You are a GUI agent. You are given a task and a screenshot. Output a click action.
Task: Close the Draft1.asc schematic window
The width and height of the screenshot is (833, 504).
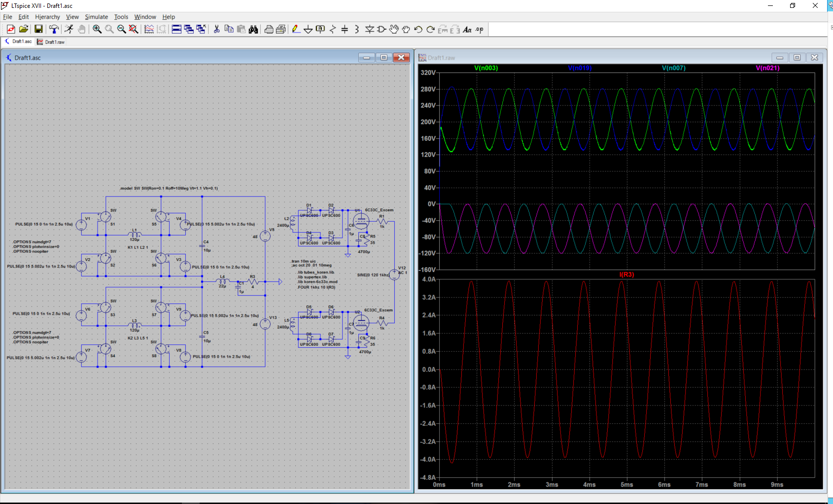tap(401, 58)
